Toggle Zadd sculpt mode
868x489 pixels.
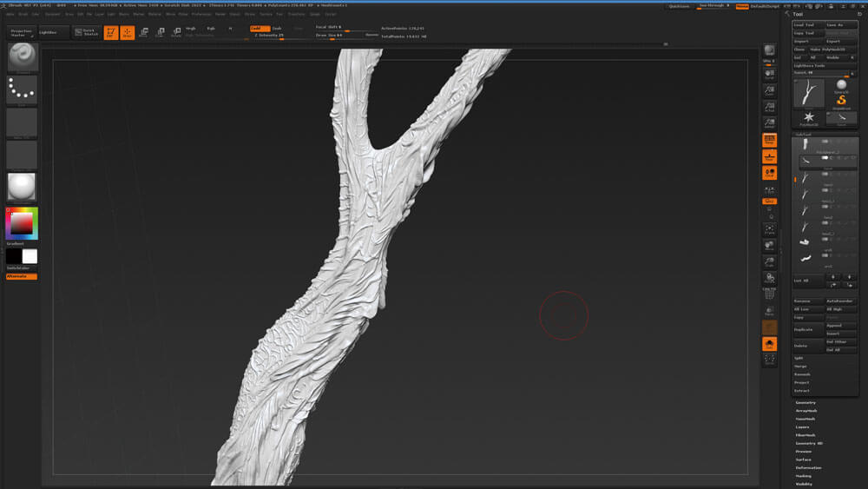(260, 29)
